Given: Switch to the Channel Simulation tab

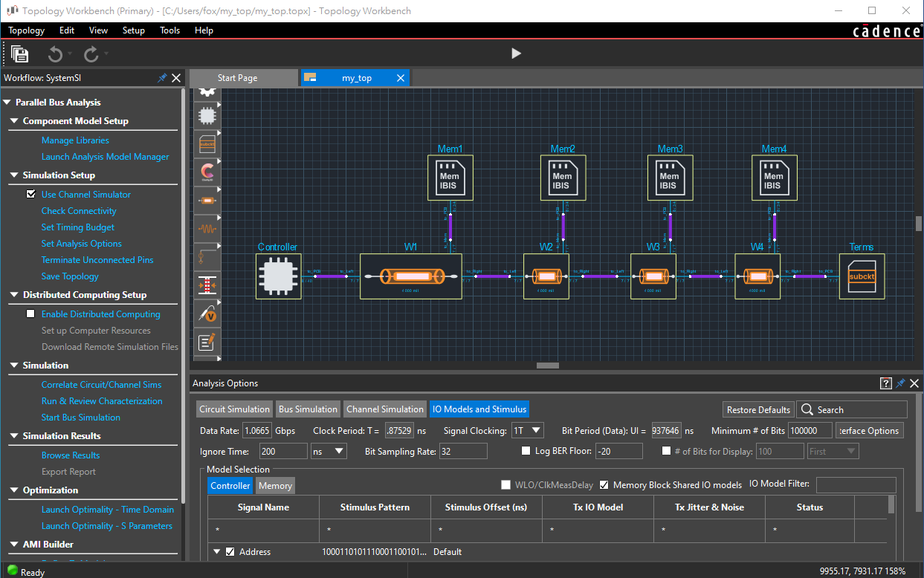Looking at the screenshot, I should pyautogui.click(x=385, y=409).
